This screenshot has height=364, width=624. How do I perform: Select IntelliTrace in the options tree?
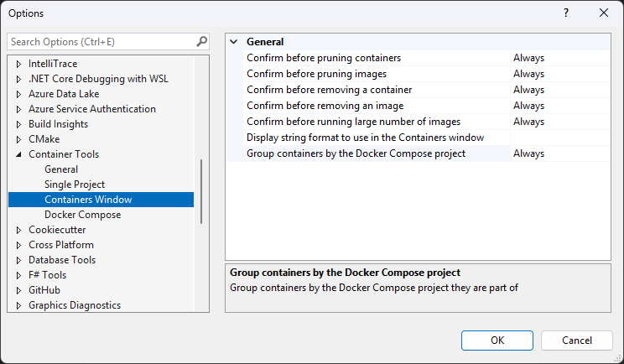click(53, 64)
